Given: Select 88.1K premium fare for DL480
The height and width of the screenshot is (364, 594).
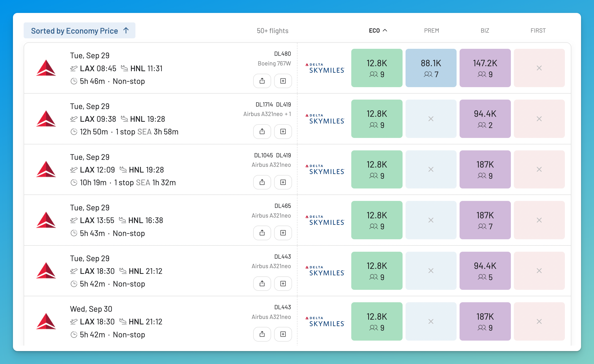Looking at the screenshot, I should click(x=431, y=68).
